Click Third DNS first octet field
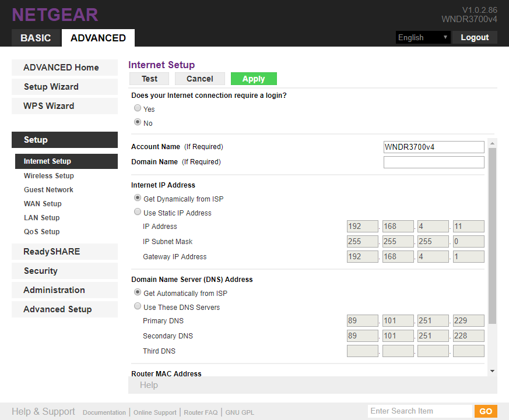509x420 pixels. (x=362, y=351)
